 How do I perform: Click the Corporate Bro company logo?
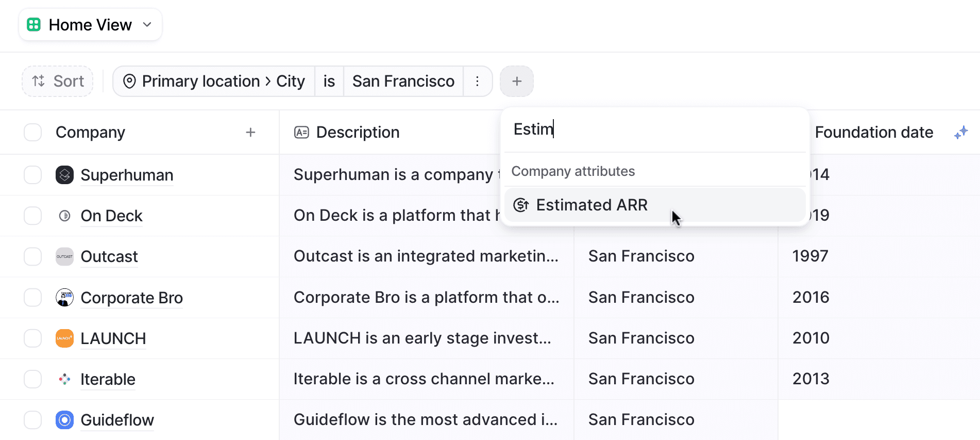click(x=64, y=298)
